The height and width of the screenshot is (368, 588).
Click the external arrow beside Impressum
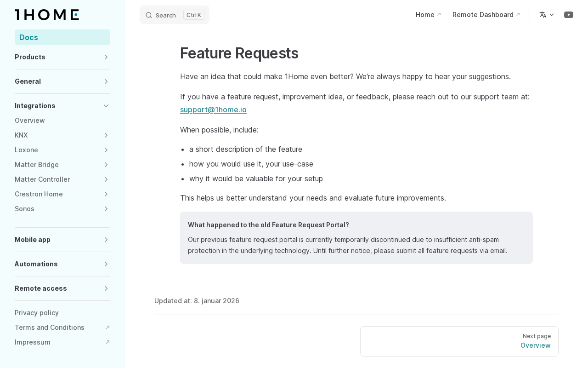pos(107,342)
